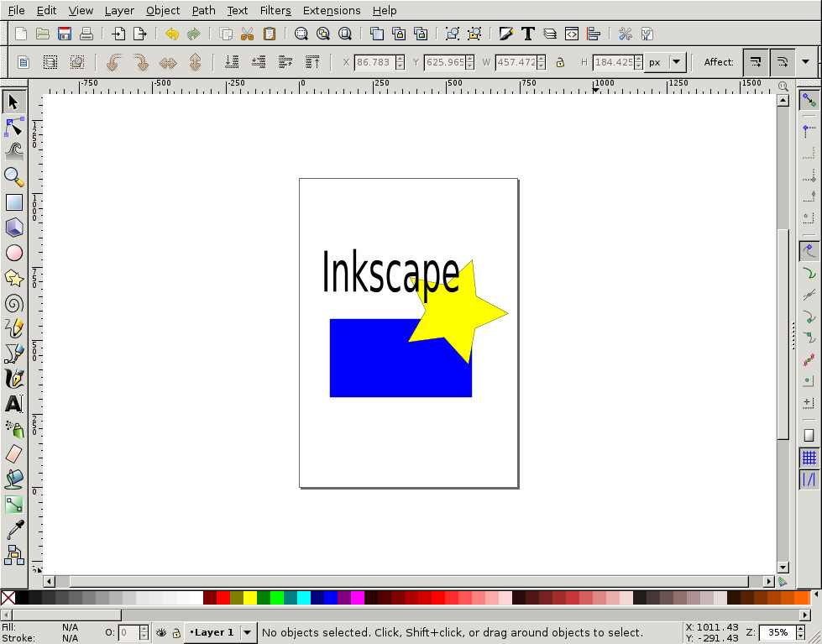Raise selection to top
Image resolution: width=822 pixels, height=644 pixels.
tap(312, 62)
